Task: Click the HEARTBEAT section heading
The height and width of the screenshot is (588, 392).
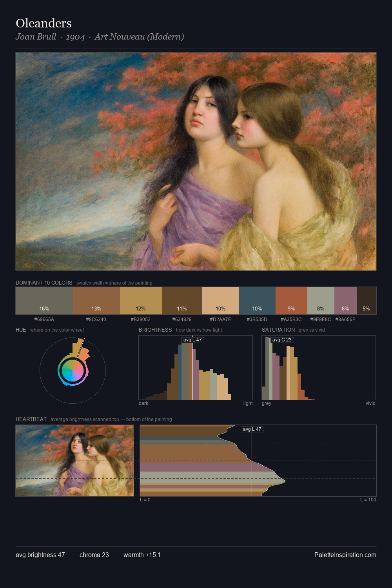Action: (x=31, y=419)
